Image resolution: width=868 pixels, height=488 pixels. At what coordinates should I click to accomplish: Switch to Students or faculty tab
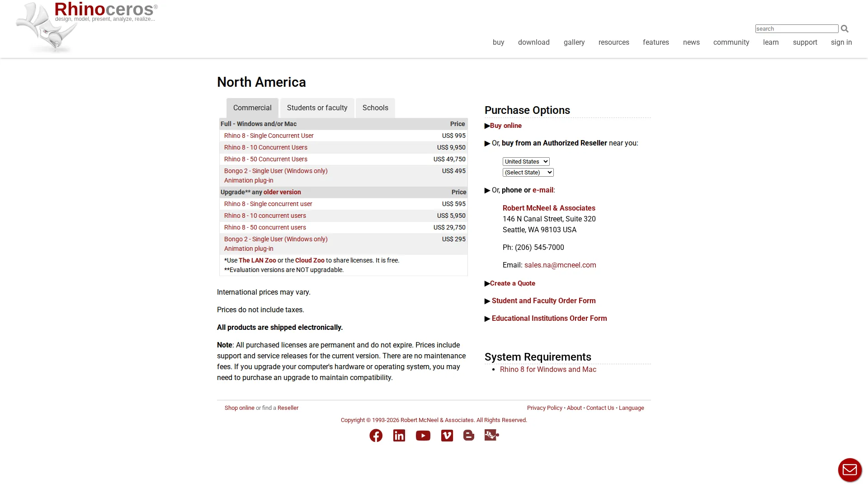pyautogui.click(x=317, y=108)
